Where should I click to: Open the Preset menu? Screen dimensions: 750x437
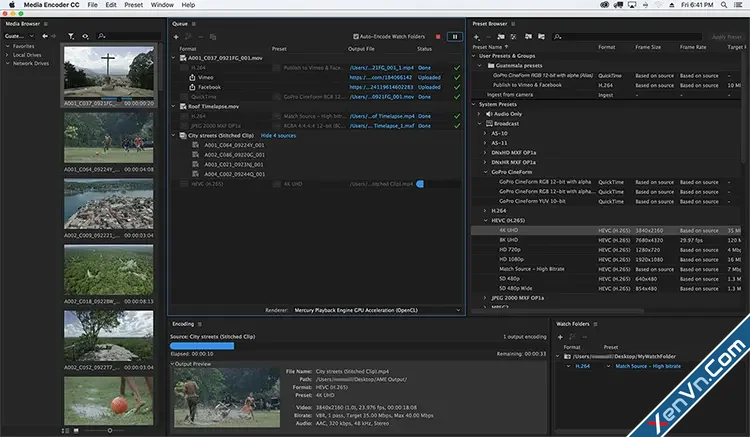(133, 5)
